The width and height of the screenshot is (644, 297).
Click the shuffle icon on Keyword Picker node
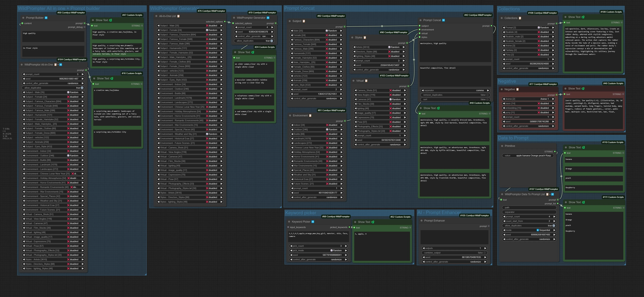tap(313, 222)
